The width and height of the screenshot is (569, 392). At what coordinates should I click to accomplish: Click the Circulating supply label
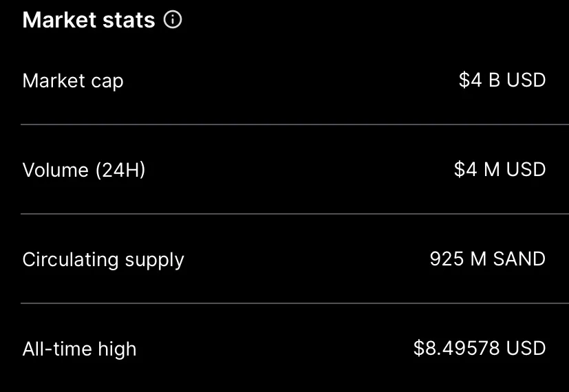[x=103, y=260]
